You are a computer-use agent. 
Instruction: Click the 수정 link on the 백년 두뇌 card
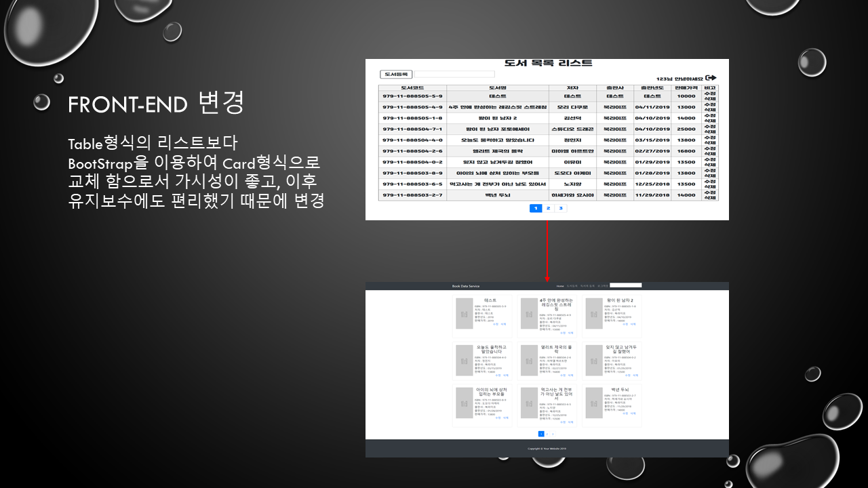(625, 413)
